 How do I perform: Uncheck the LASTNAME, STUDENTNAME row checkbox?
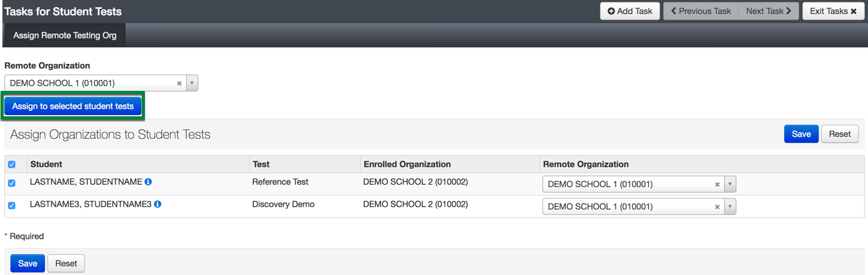tap(12, 183)
